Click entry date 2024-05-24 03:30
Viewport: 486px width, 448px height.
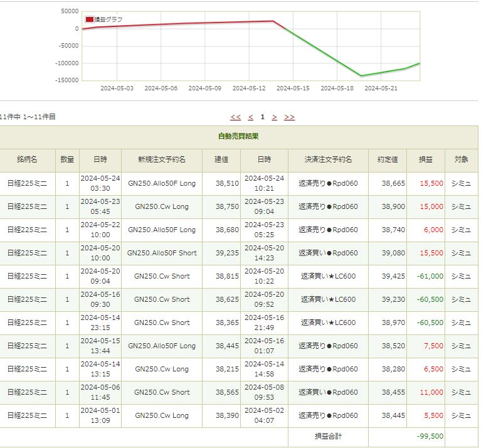point(100,183)
